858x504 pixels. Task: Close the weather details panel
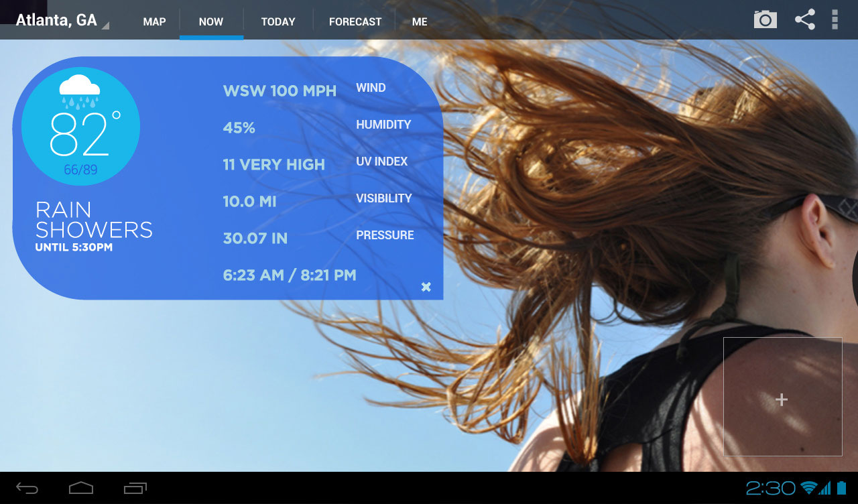426,287
